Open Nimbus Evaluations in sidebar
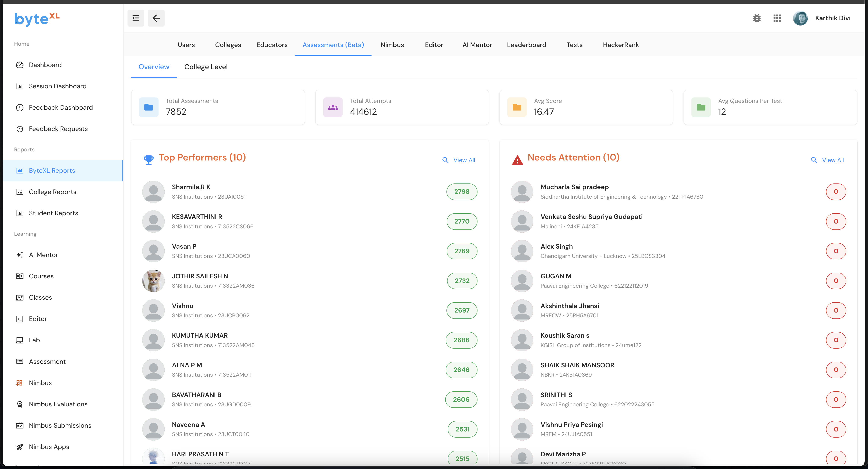Viewport: 868px width, 469px height. coord(58,404)
